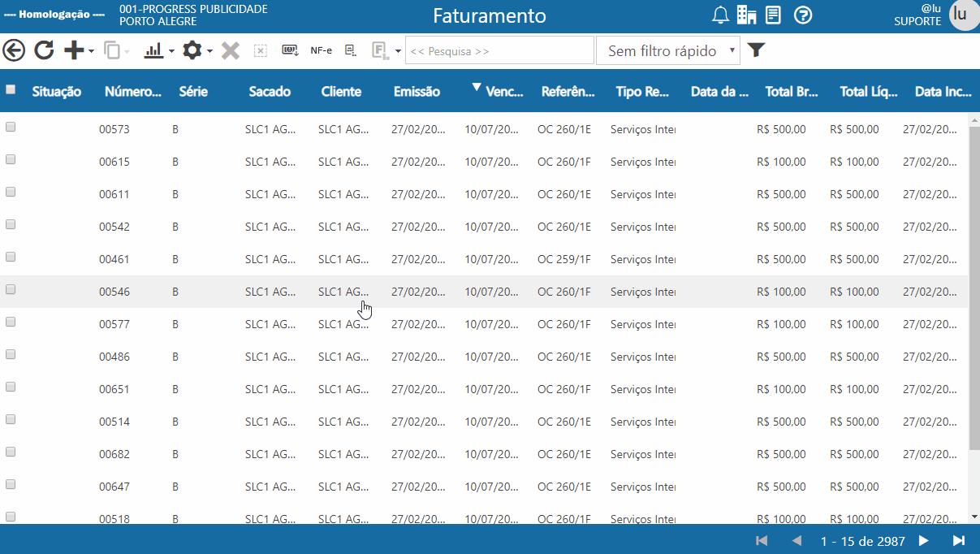This screenshot has height=554, width=980.
Task: Check the checkbox for invoice 00542
Action: [x=11, y=225]
